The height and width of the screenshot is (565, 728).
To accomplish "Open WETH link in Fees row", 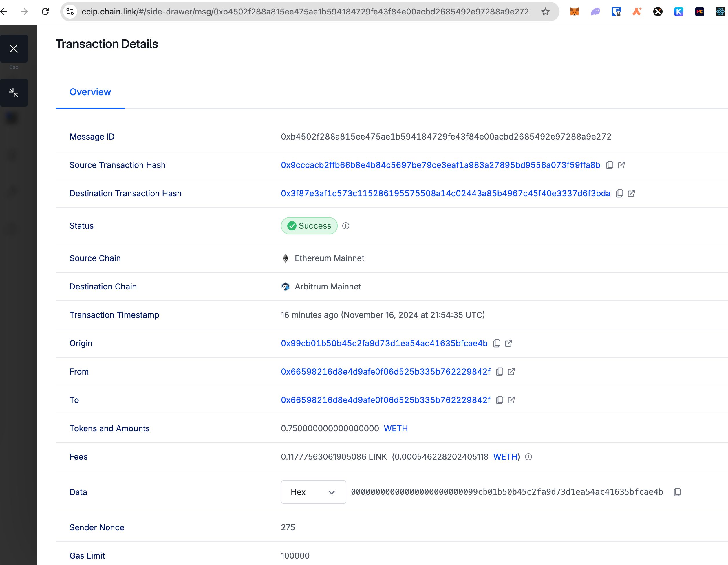I will pyautogui.click(x=505, y=457).
